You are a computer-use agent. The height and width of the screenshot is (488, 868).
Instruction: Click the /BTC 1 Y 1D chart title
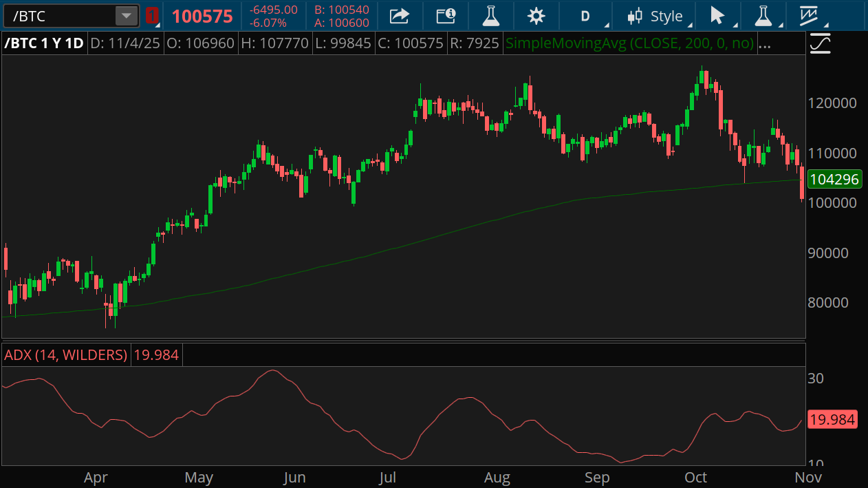tap(44, 44)
